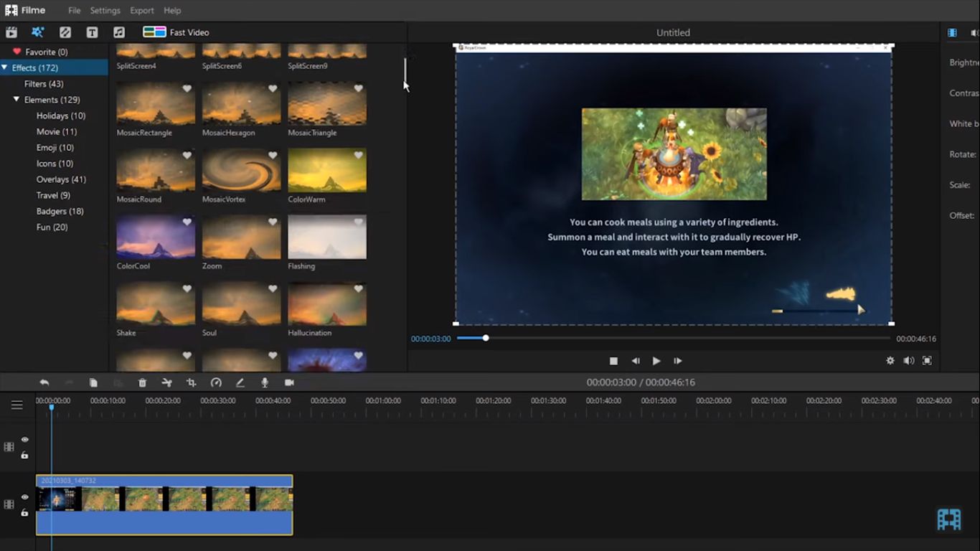Screen dimensions: 980x551
Task: Enter fullscreen preview
Action: [927, 361]
